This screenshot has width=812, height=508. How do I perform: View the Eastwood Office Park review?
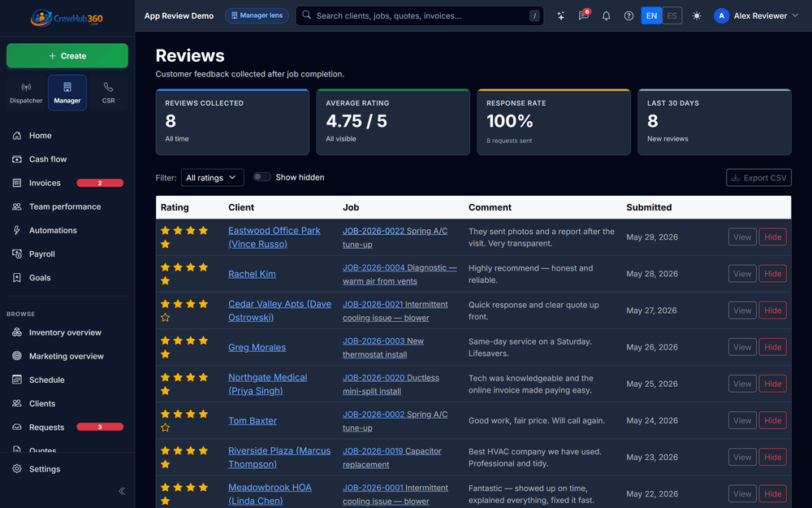(x=742, y=237)
